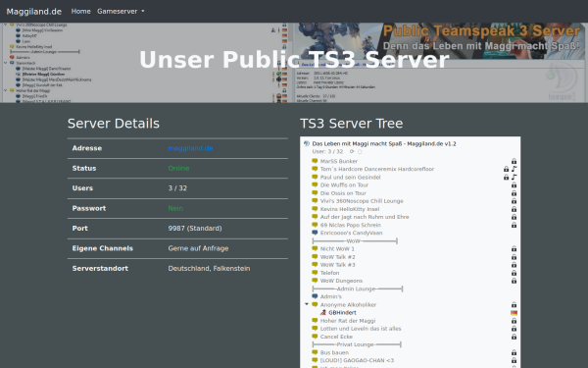Follow the maggiland.de address link
Viewport: 588px width, 368px height.
190,148
